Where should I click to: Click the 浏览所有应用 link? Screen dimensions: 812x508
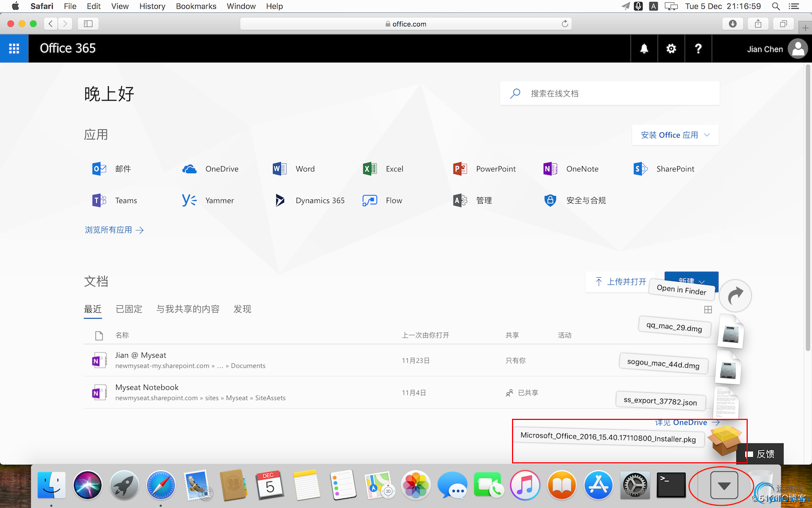click(x=114, y=230)
